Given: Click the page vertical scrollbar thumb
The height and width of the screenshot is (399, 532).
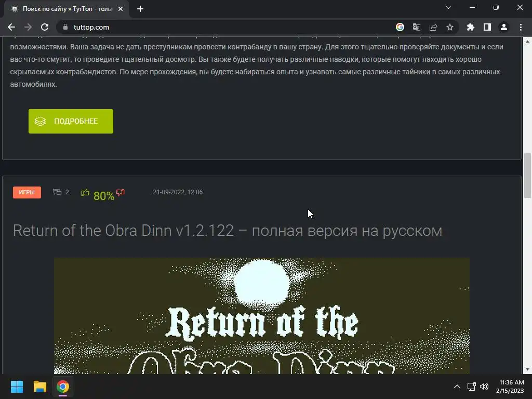Looking at the screenshot, I should pyautogui.click(x=527, y=175).
